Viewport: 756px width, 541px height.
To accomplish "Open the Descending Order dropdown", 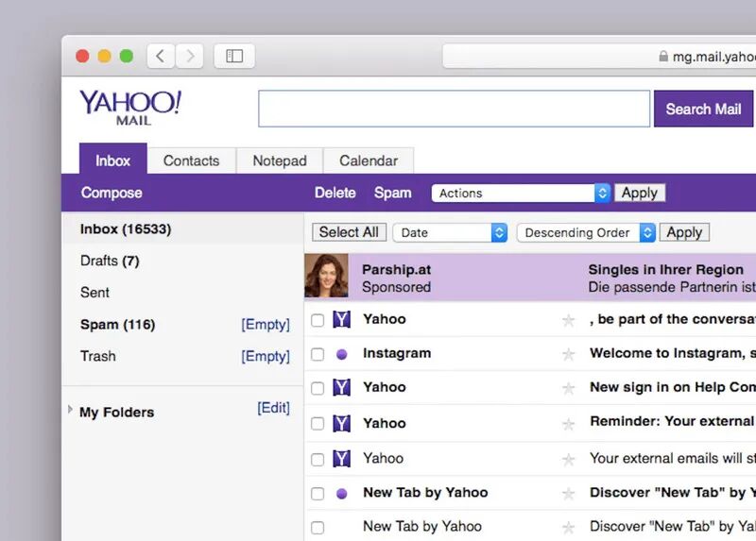I will click(586, 232).
